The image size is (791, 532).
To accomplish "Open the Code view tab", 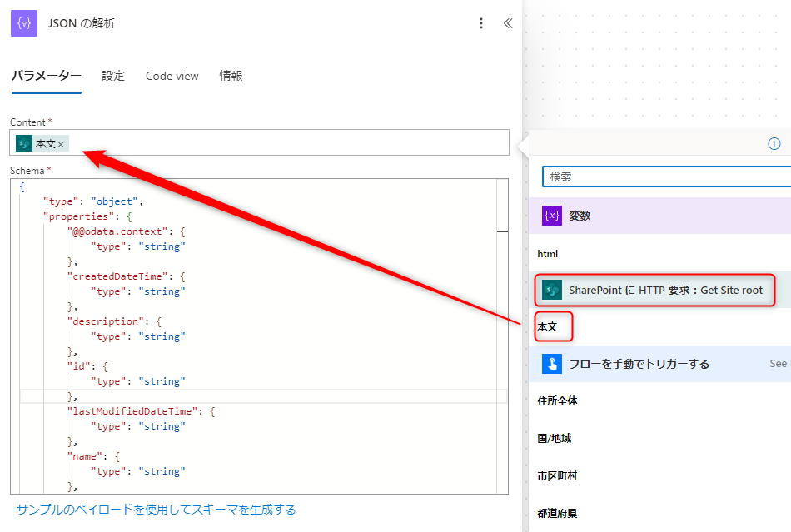I will tap(172, 76).
